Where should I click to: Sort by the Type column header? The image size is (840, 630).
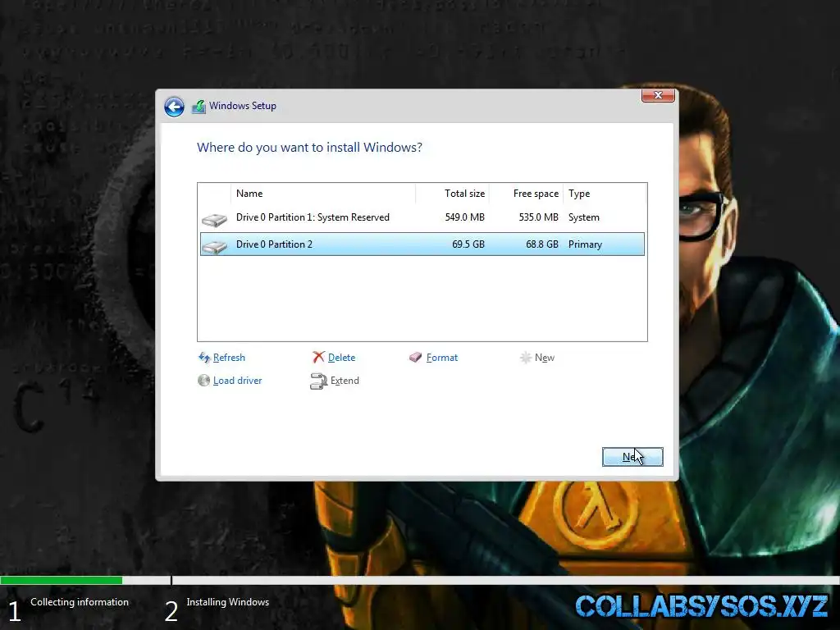coord(605,194)
